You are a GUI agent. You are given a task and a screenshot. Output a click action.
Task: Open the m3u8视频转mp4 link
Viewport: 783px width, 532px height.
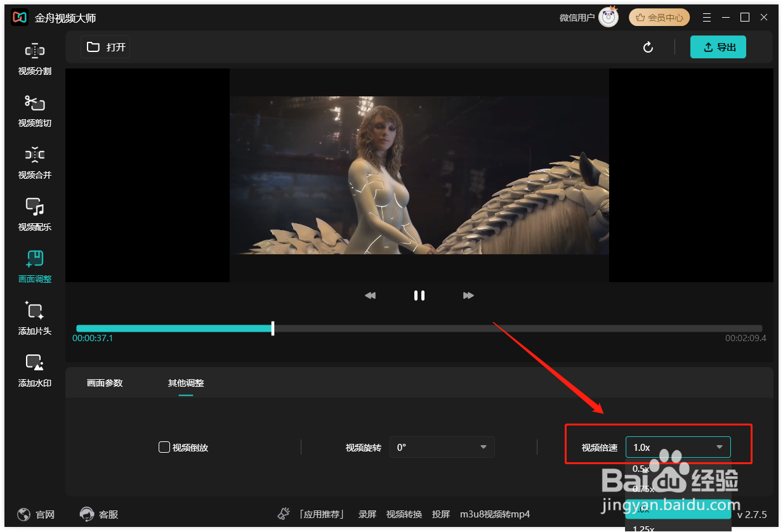coord(495,514)
